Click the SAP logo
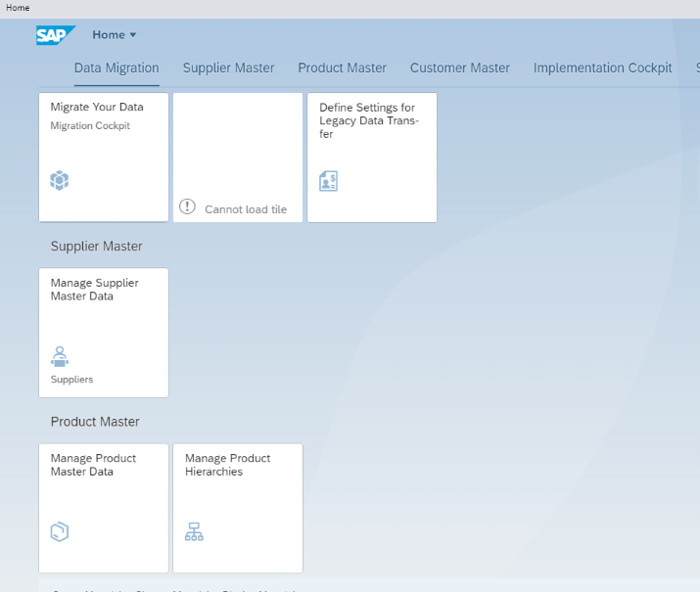Image resolution: width=700 pixels, height=592 pixels. tap(56, 35)
